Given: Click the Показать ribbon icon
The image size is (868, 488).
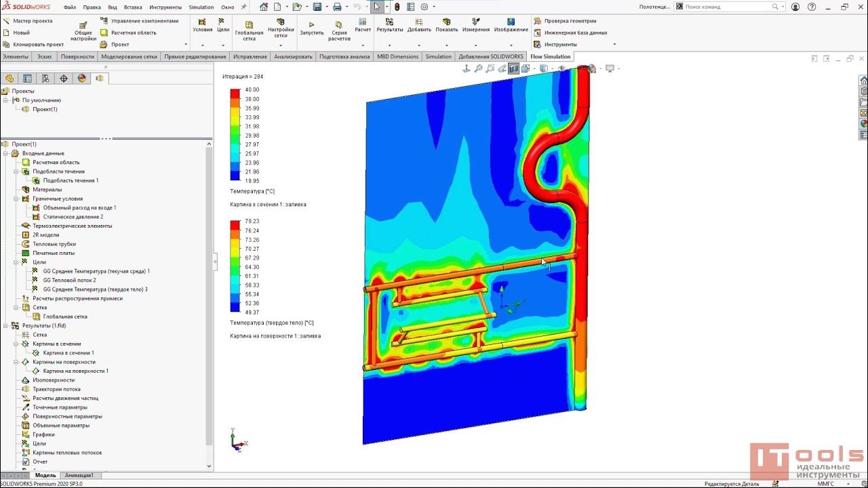Looking at the screenshot, I should pyautogui.click(x=446, y=26).
